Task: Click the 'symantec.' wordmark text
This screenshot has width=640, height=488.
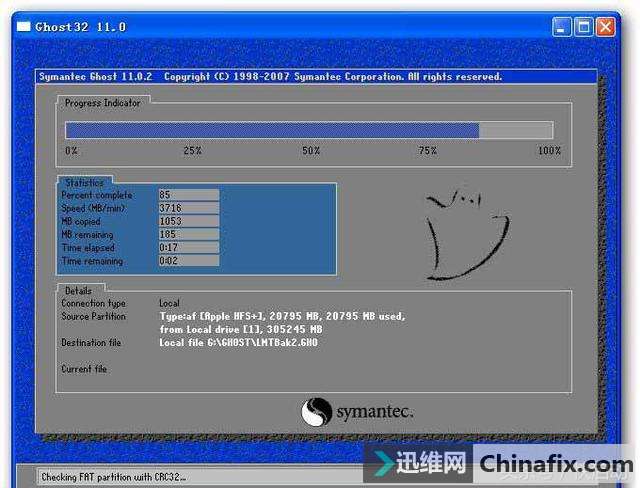Action: [375, 412]
